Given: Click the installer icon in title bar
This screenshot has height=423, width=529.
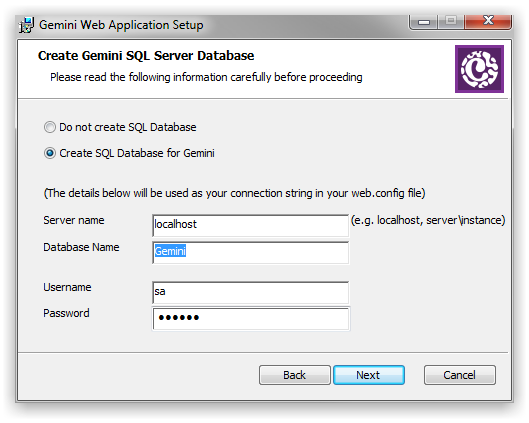Looking at the screenshot, I should click(26, 25).
